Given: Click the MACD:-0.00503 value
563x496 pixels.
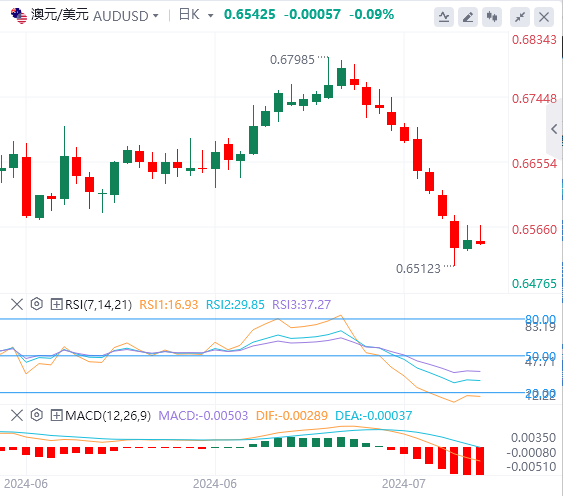Looking at the screenshot, I should [203, 416].
